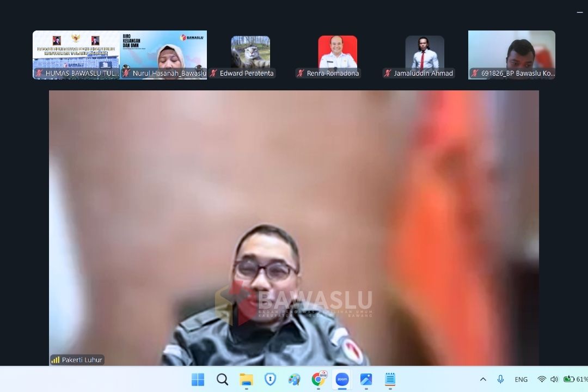Image resolution: width=588 pixels, height=392 pixels.
Task: Click the "Nurul Hasanah_Bawaslu" name label
Action: click(169, 73)
